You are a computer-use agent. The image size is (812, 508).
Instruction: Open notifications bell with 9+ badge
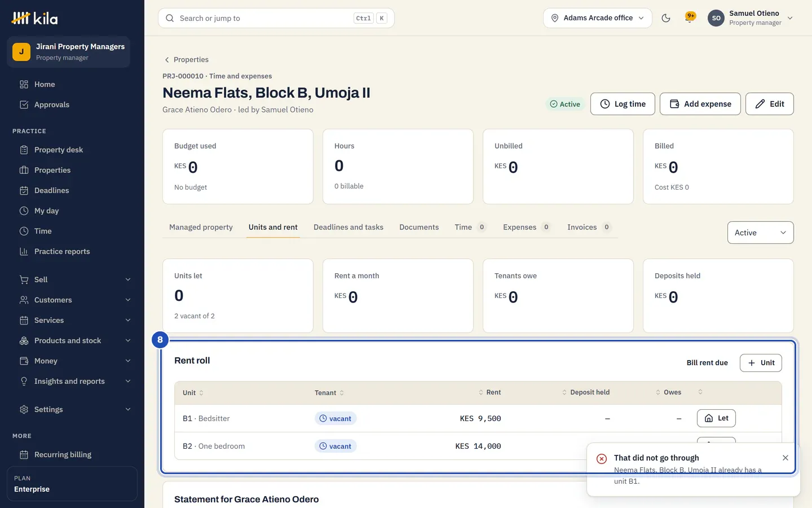[x=689, y=18]
